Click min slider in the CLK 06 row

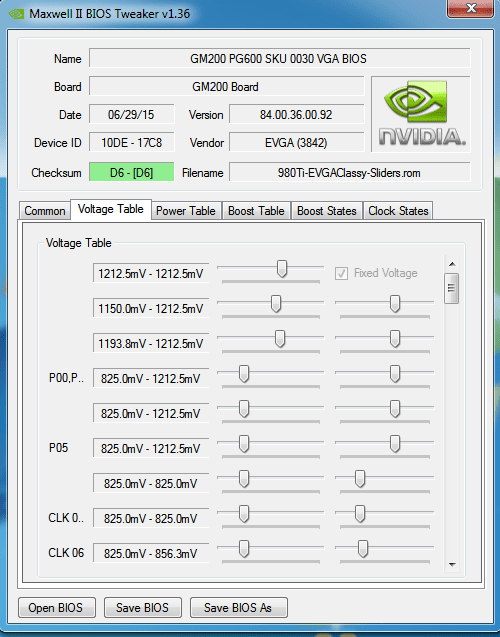[244, 548]
